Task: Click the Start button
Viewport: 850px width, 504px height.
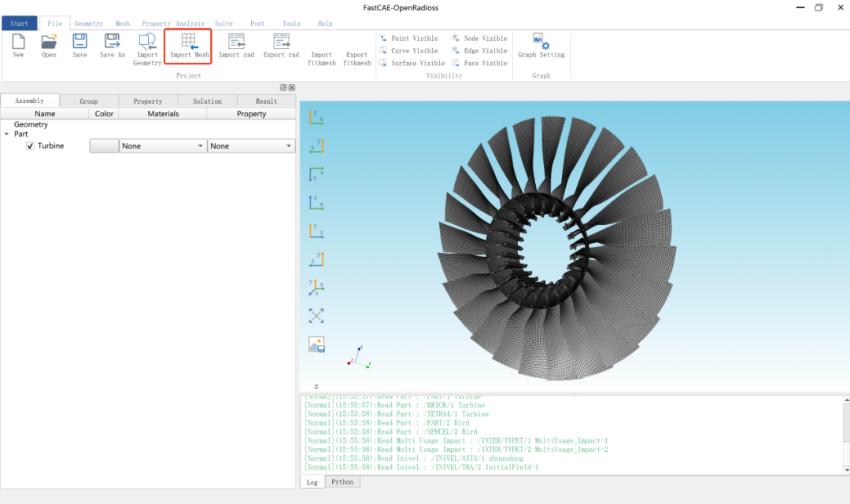Action: point(20,24)
